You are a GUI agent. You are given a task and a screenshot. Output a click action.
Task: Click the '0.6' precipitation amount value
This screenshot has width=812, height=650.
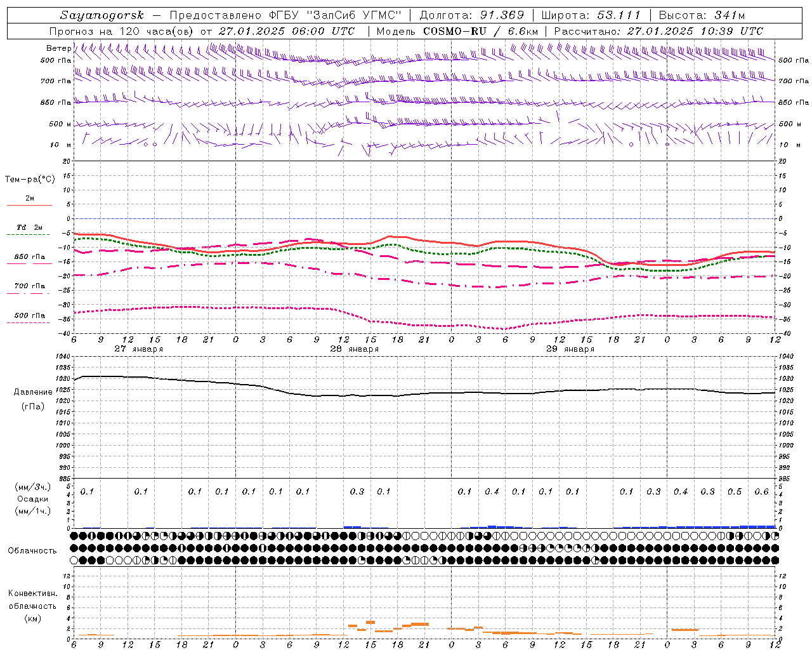point(761,491)
